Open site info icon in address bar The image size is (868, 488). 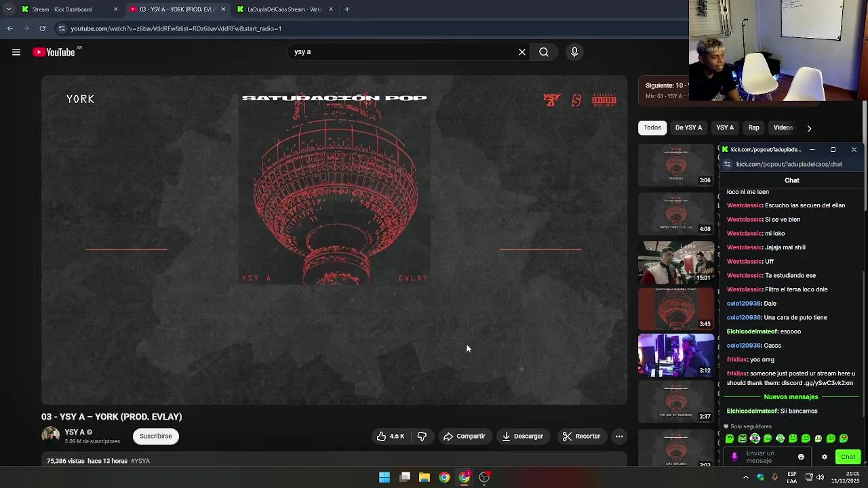pos(62,28)
